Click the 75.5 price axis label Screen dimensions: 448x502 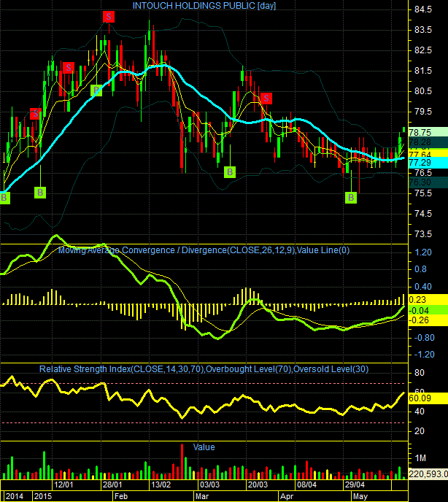(x=423, y=193)
